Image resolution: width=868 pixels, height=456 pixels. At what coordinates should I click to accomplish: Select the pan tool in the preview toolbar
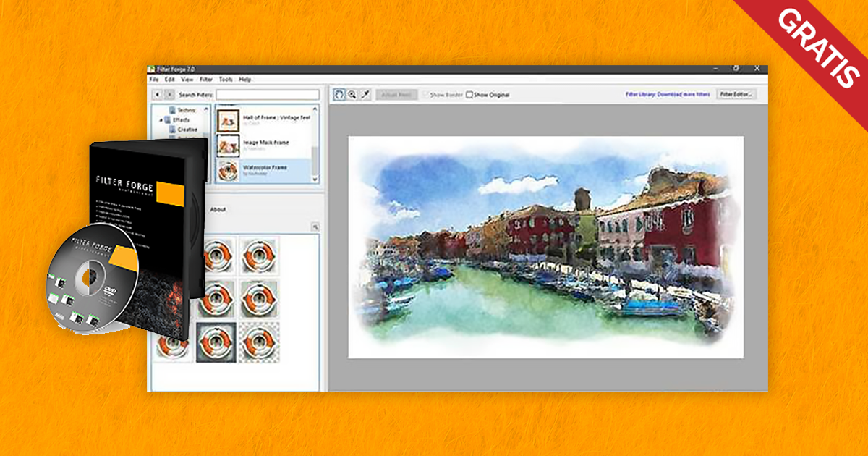(340, 95)
